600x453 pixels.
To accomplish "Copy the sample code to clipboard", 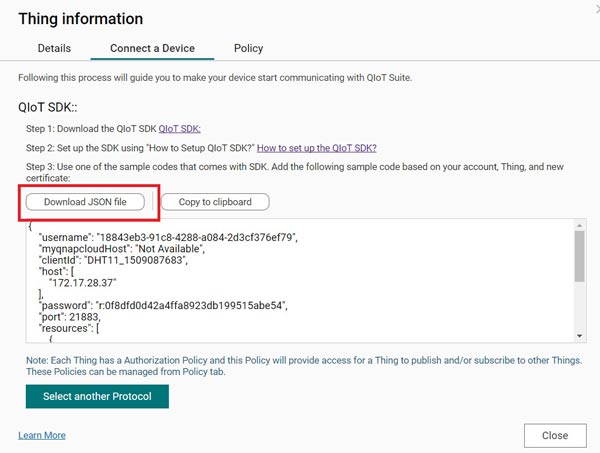I will tap(215, 202).
